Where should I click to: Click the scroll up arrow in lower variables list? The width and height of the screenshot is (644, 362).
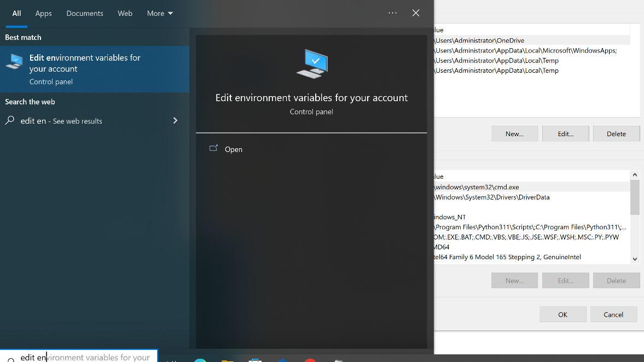635,175
